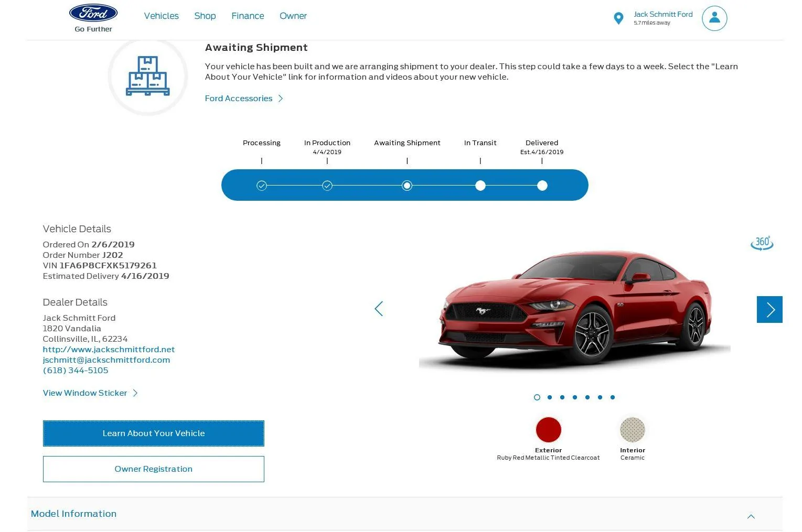Screen dimensions: 802x532
Task: Open dealer website jackschmittford.net link
Action: pos(109,350)
